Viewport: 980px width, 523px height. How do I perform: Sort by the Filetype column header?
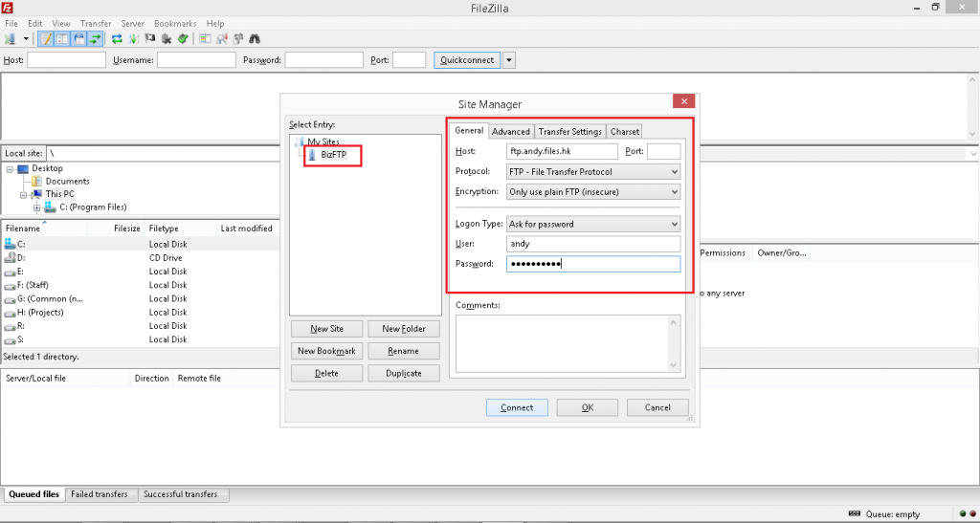tap(181, 229)
